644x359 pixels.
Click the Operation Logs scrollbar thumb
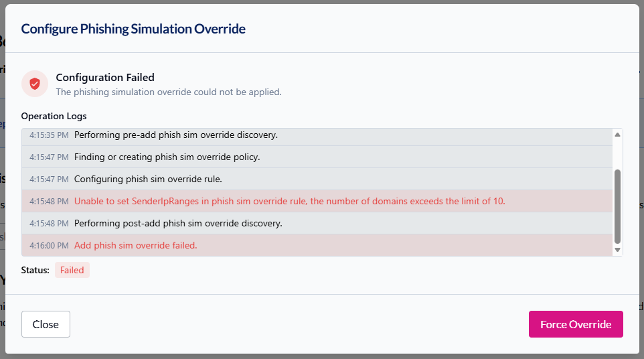(x=617, y=206)
